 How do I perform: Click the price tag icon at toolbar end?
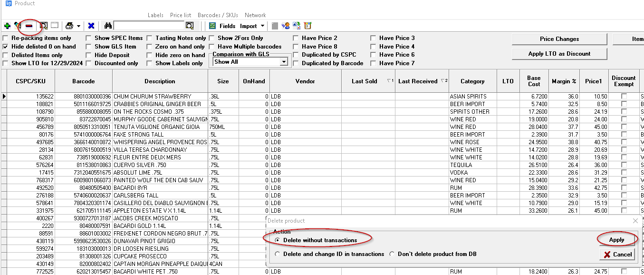[x=308, y=26]
